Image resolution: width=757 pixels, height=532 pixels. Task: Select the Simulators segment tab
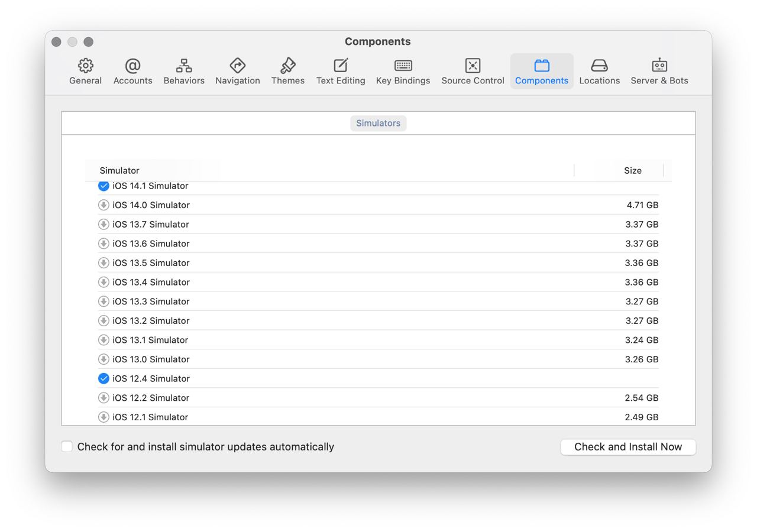click(378, 123)
